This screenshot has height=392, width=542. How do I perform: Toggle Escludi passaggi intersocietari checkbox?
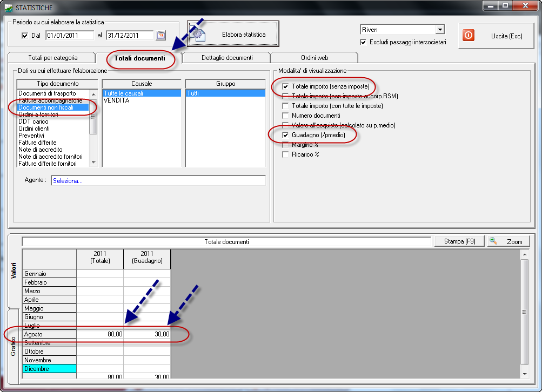[363, 42]
